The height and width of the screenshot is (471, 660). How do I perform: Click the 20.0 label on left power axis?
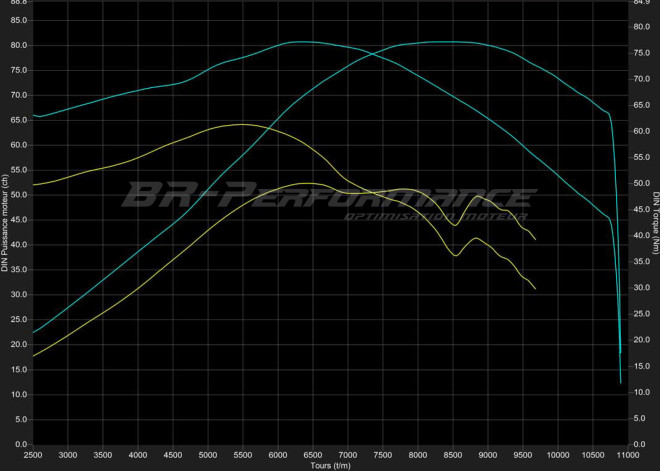(x=19, y=345)
